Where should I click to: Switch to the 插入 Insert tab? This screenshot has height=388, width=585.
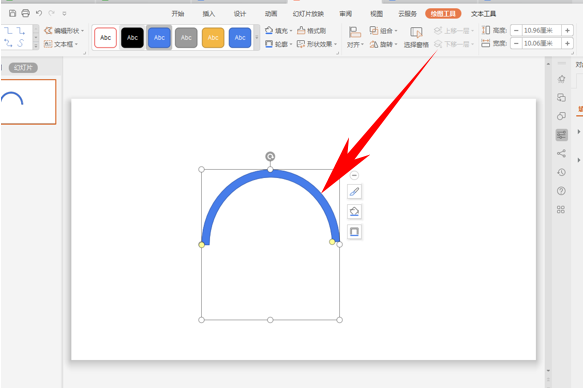pyautogui.click(x=209, y=14)
